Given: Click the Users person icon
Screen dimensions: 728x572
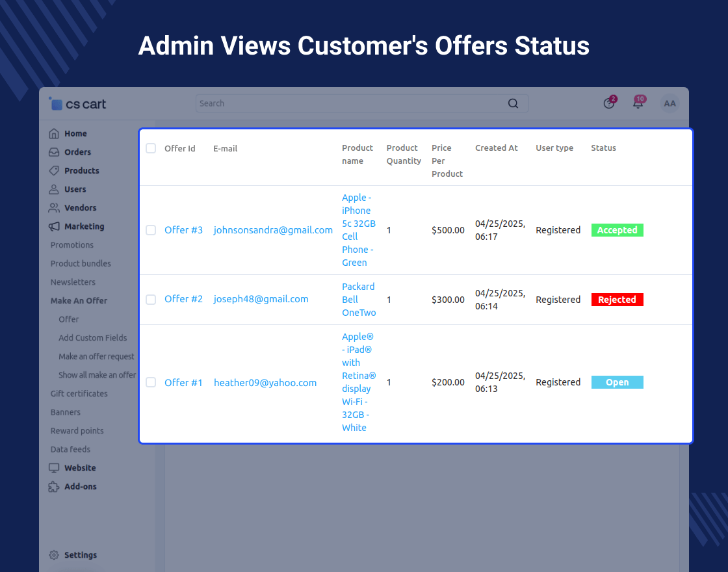Looking at the screenshot, I should pyautogui.click(x=54, y=190).
